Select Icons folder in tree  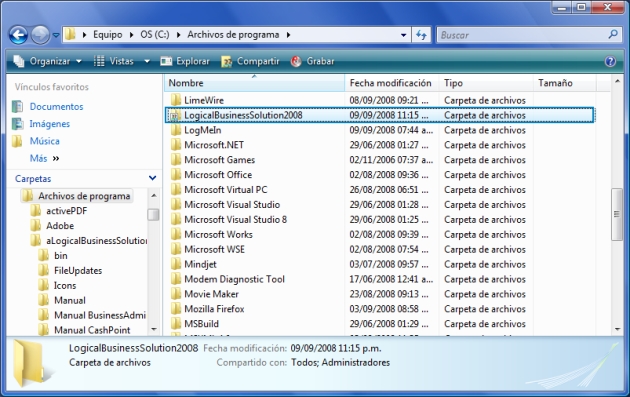pos(65,285)
